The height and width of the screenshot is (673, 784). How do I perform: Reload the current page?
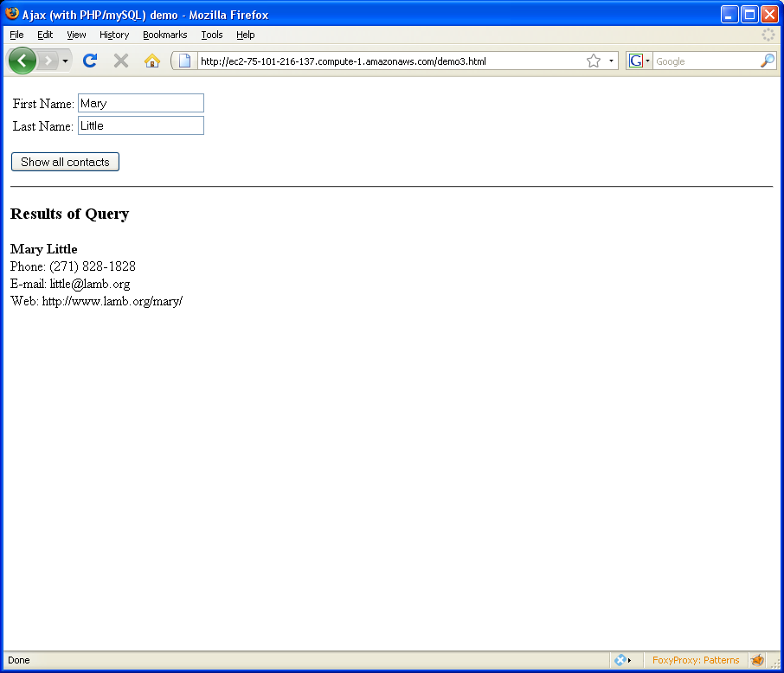pyautogui.click(x=90, y=61)
